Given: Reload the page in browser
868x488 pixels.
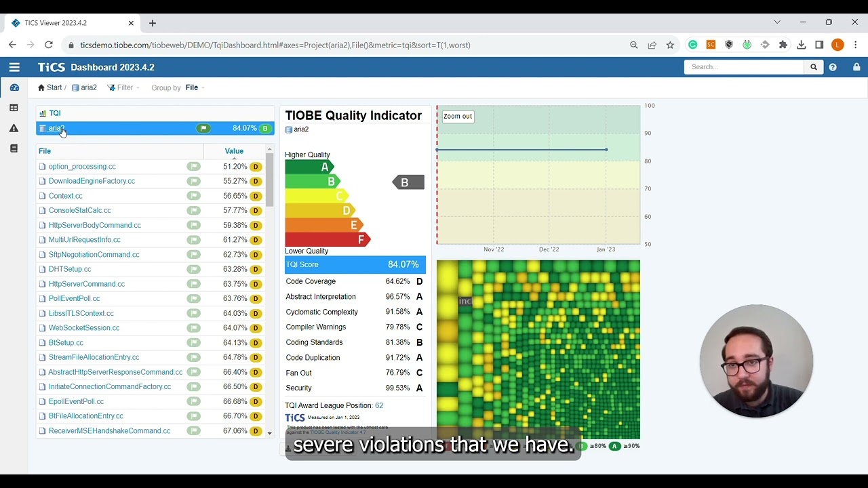Looking at the screenshot, I should (49, 45).
